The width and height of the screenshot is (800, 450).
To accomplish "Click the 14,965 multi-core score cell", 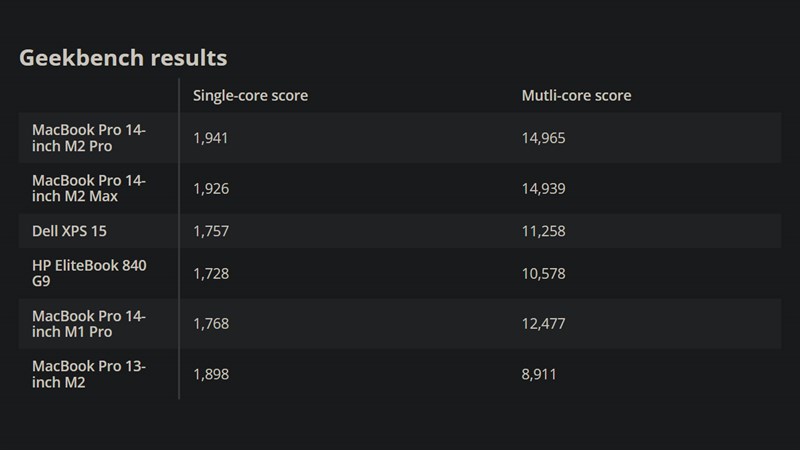I will pos(544,138).
